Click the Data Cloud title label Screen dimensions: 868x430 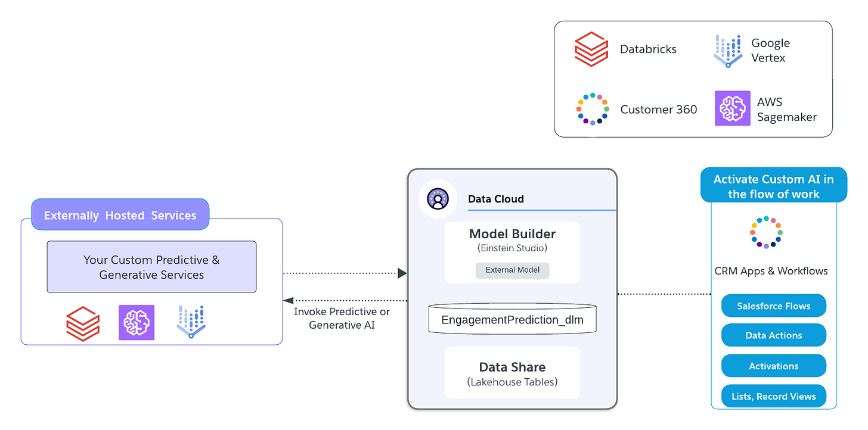coord(496,199)
